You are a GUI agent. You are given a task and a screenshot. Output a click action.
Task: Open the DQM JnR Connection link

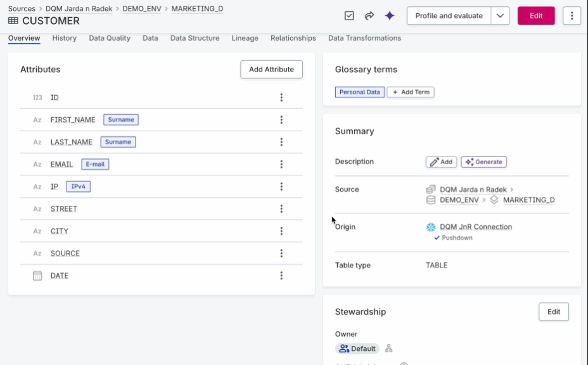[476, 227]
